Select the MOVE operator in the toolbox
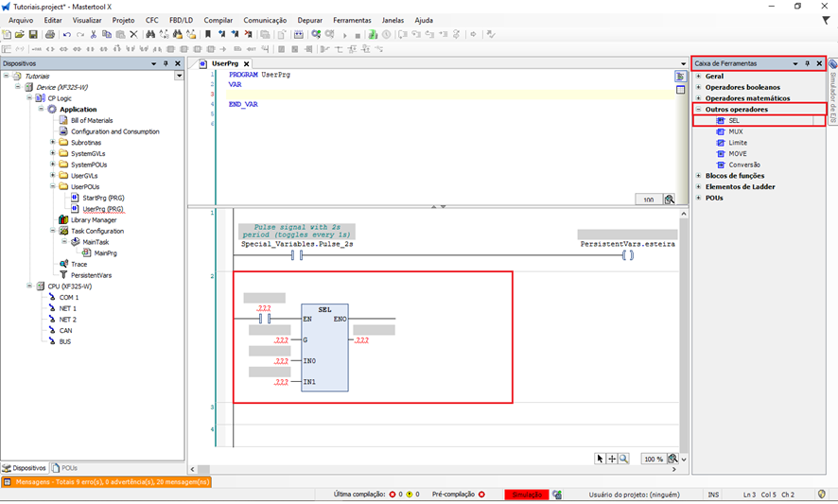 click(x=738, y=153)
